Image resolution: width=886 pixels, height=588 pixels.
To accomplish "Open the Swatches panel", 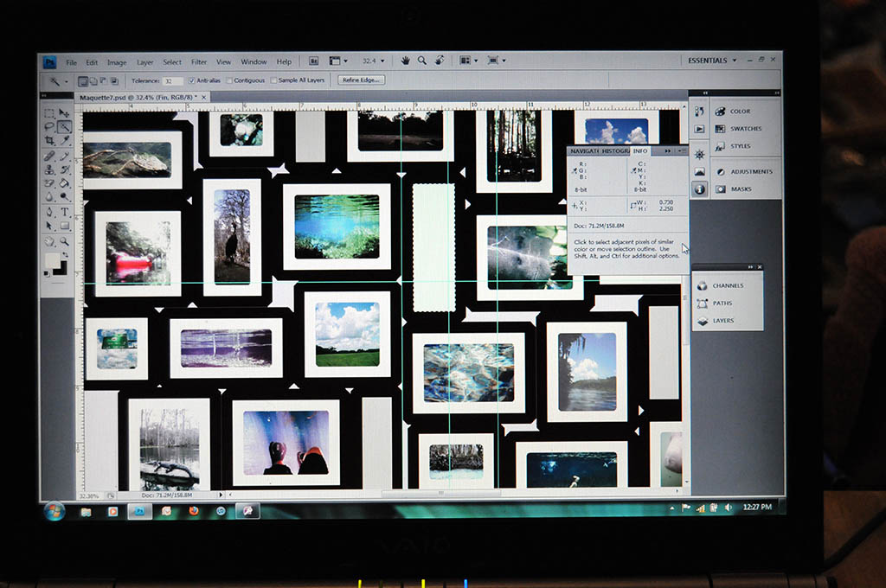I will tap(744, 129).
